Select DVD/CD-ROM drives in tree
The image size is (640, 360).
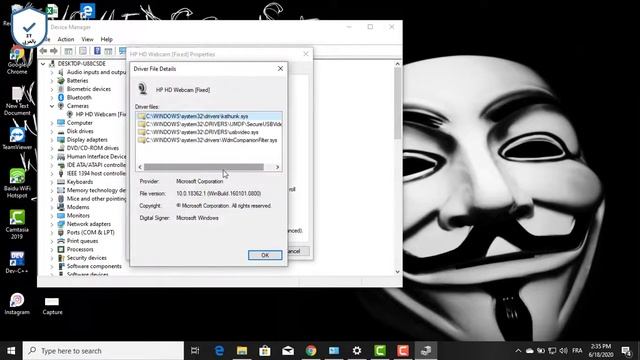[93, 148]
